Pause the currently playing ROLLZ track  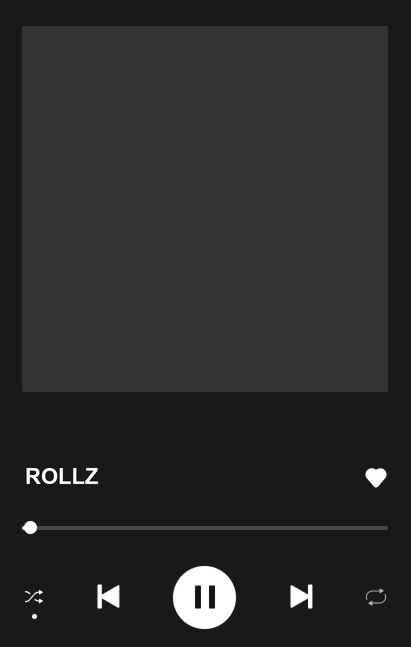click(x=204, y=597)
